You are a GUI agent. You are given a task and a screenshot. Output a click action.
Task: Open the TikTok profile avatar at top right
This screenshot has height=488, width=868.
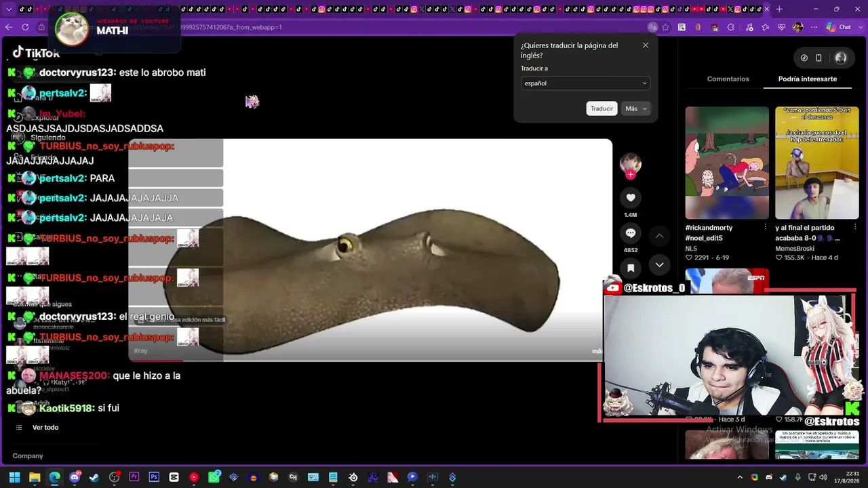[841, 58]
